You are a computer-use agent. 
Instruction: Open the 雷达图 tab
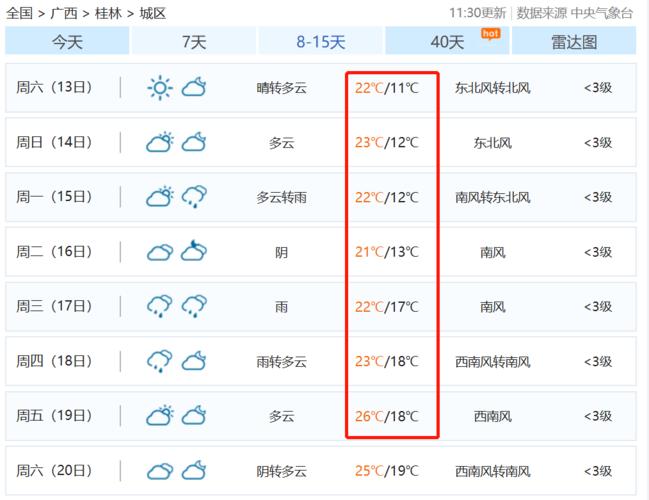[574, 41]
